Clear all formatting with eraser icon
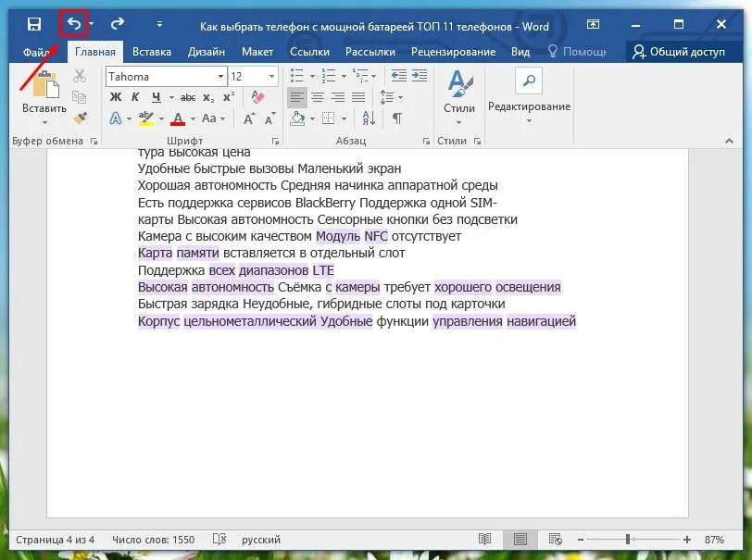The image size is (752, 560). [x=258, y=97]
